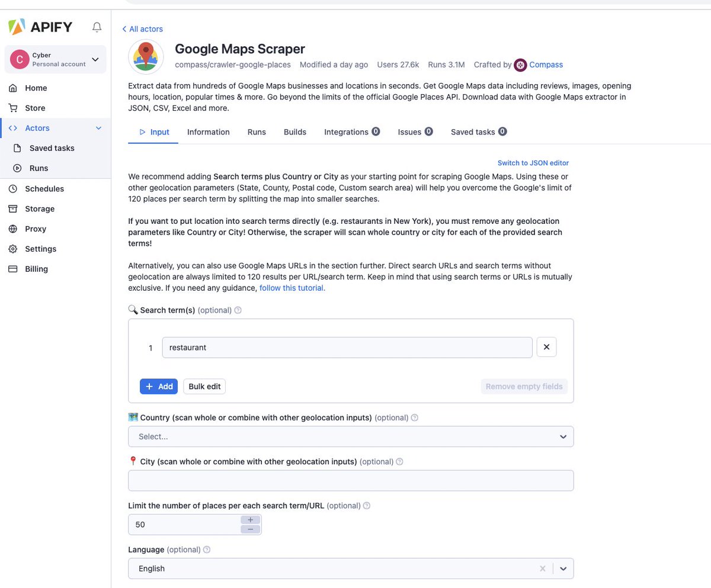The image size is (711, 588).
Task: Click the places limit help icon
Action: (x=367, y=506)
